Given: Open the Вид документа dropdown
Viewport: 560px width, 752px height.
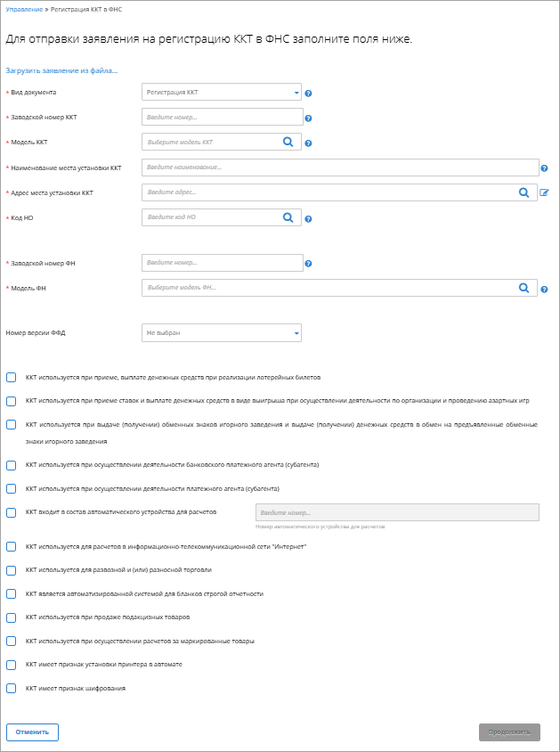Looking at the screenshot, I should [x=222, y=93].
